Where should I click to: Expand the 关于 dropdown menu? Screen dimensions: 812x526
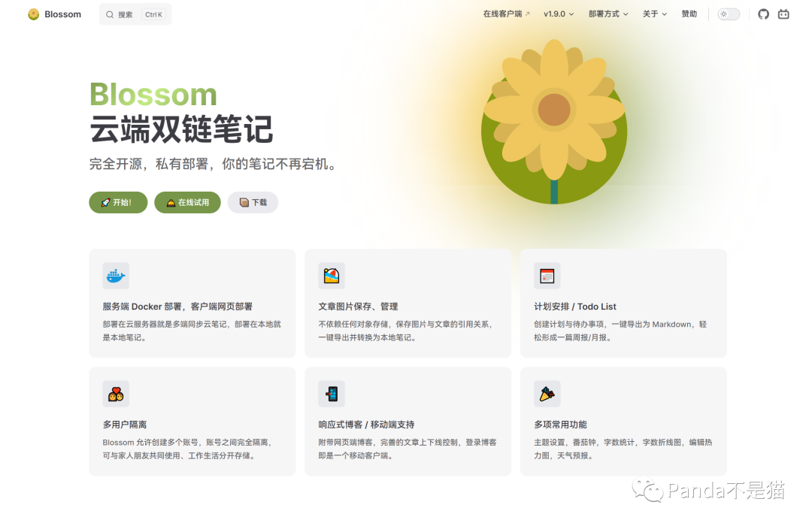coord(655,14)
